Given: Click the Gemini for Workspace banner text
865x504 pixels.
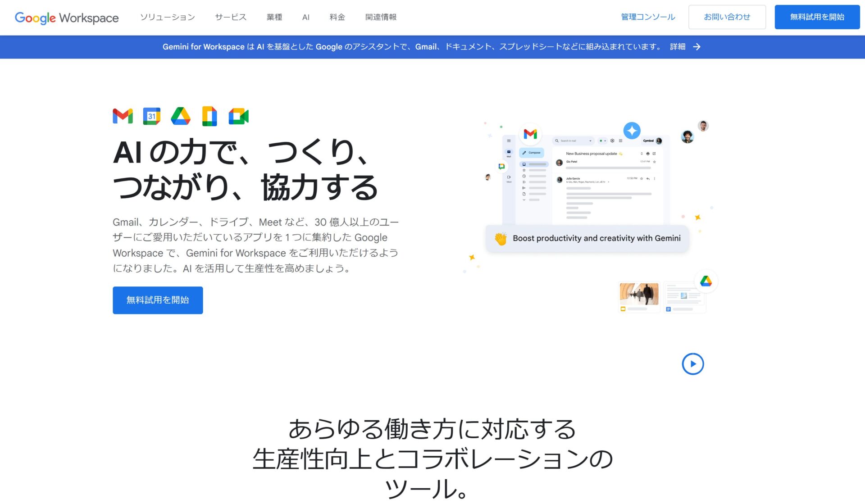Looking at the screenshot, I should click(412, 47).
